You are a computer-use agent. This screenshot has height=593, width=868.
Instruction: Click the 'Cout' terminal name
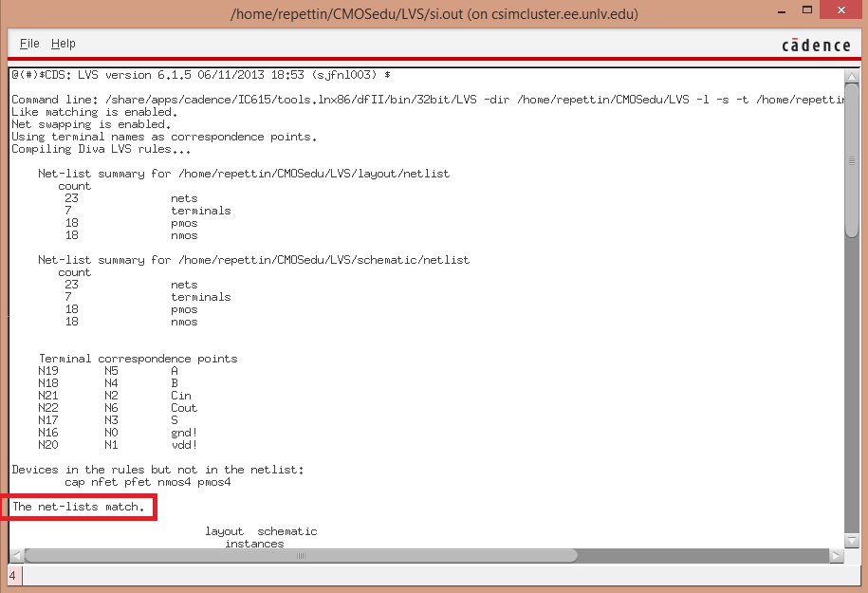click(184, 408)
